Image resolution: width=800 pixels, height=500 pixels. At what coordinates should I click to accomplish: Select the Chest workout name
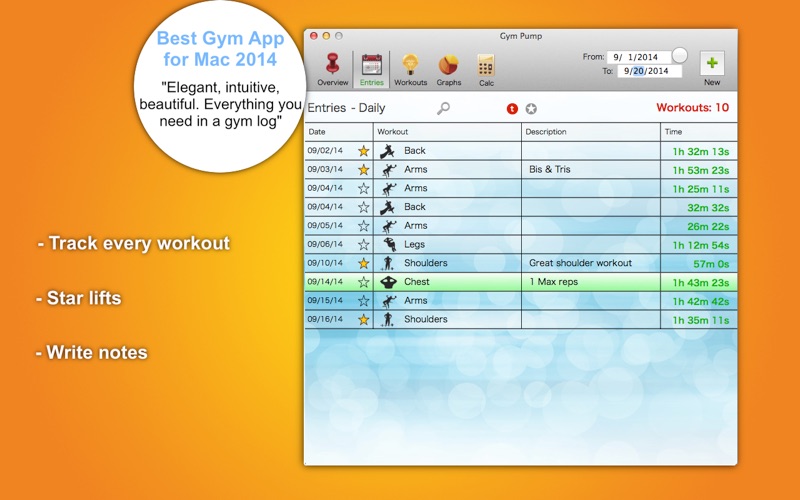[x=417, y=282]
